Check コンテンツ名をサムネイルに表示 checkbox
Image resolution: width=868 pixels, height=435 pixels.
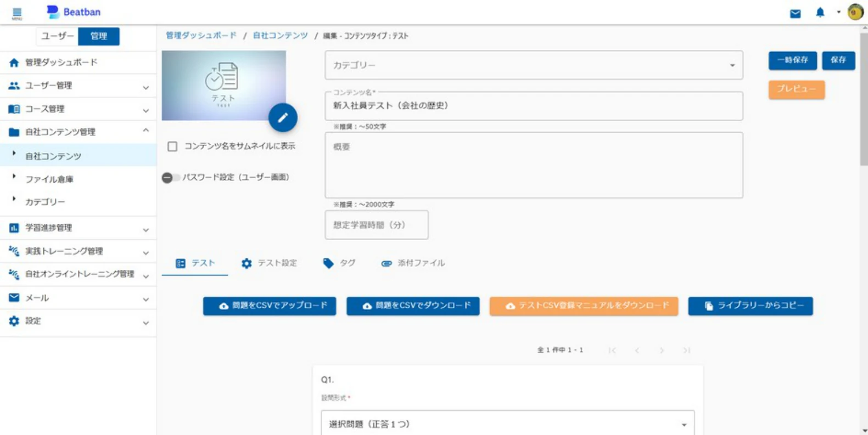pyautogui.click(x=172, y=146)
